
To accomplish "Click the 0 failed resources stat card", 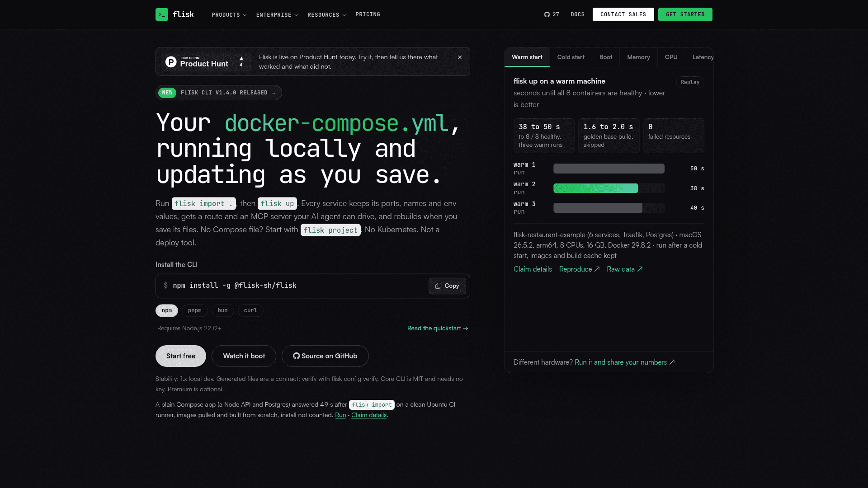I will [674, 136].
